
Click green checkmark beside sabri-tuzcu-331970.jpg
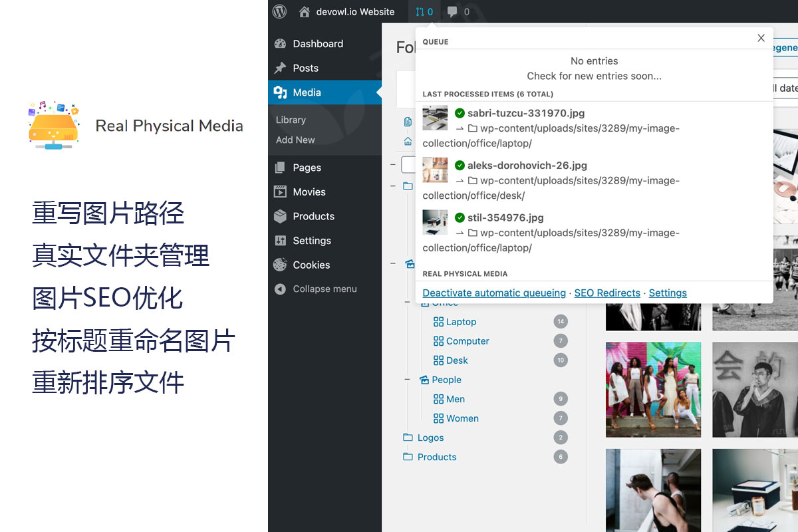[x=460, y=113]
